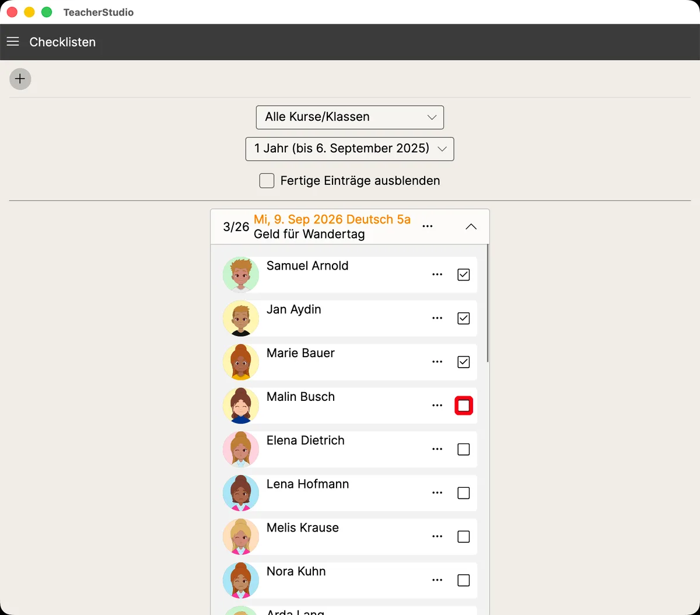Enable Fertige Einträge ausblenden checkbox
700x615 pixels.
pos(267,181)
